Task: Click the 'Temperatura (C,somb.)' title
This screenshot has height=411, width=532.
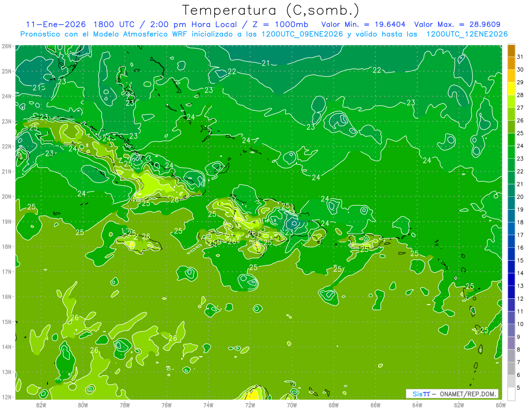Action: tap(270, 11)
